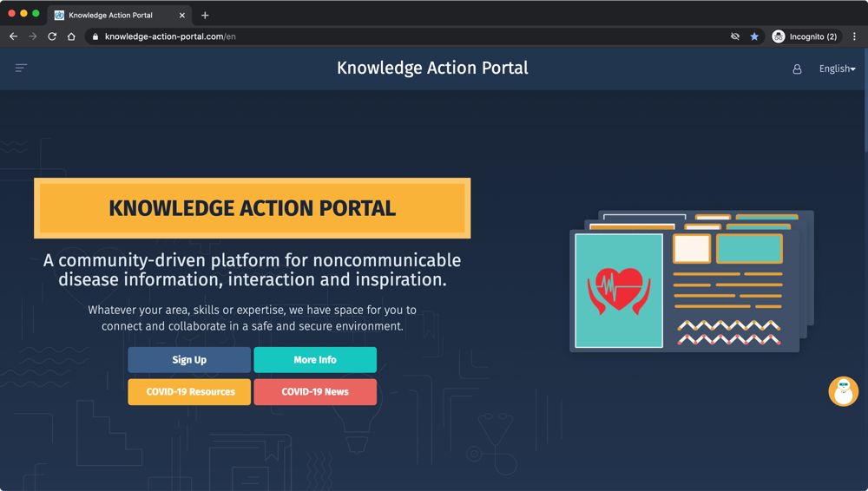Screen dimensions: 868x491
Task: Go back to previous page
Action: click(x=13, y=36)
